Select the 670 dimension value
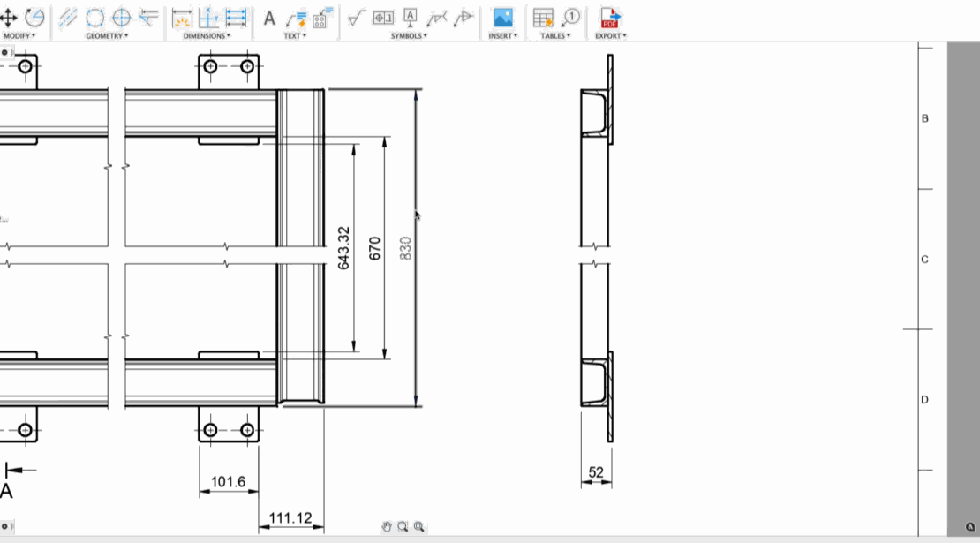Viewport: 980px width, 543px height. pos(374,248)
